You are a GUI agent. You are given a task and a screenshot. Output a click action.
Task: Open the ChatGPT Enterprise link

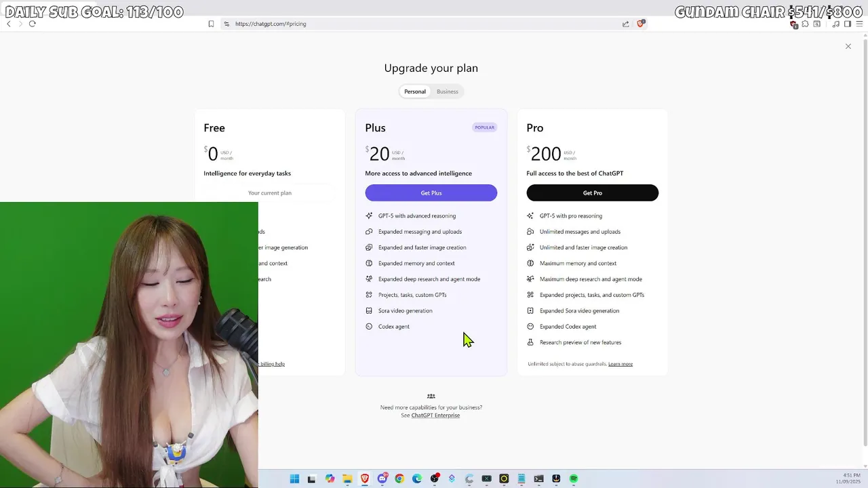pyautogui.click(x=435, y=415)
